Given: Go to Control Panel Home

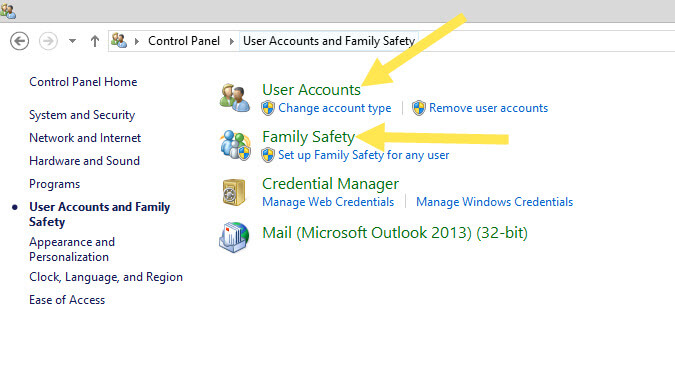Looking at the screenshot, I should pos(83,82).
